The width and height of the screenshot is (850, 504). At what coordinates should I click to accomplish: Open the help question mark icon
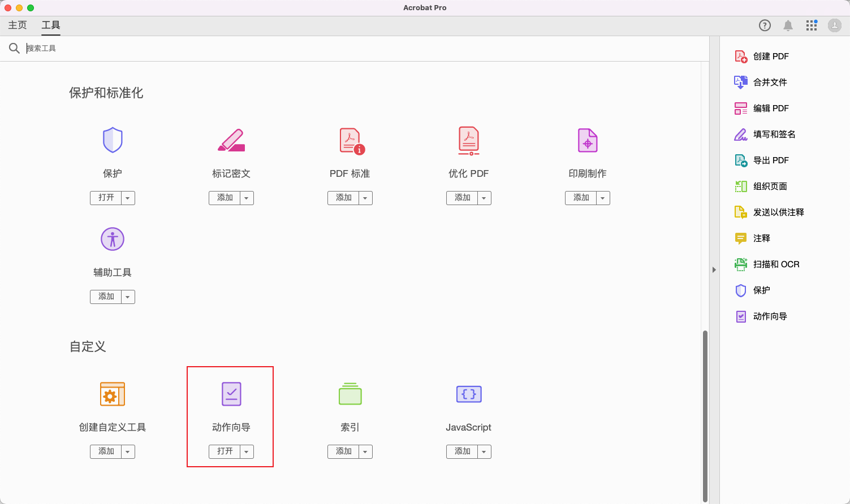[765, 25]
